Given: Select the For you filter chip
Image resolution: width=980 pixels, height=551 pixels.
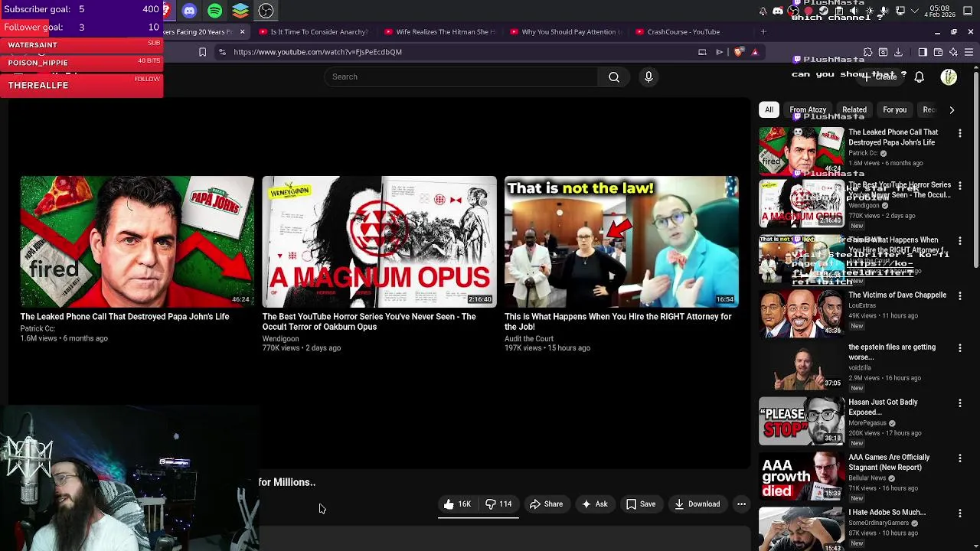Looking at the screenshot, I should tap(894, 109).
